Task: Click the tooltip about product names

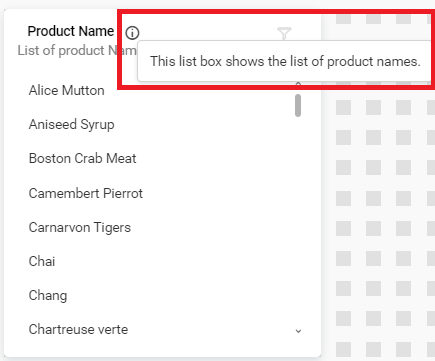Action: click(x=285, y=61)
